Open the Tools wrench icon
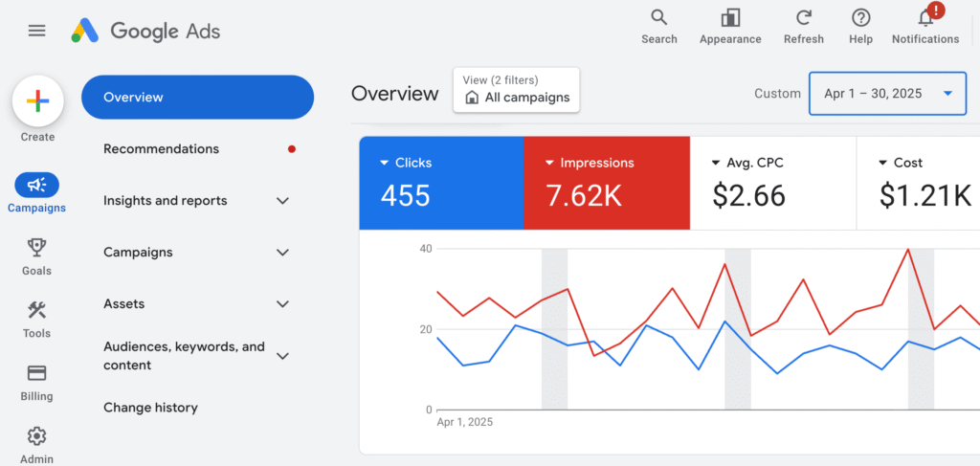980x466 pixels. [x=37, y=310]
